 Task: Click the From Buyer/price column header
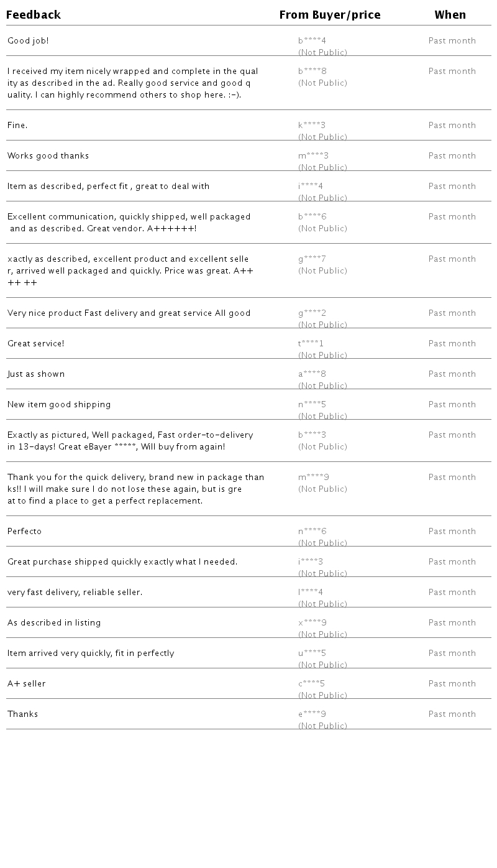point(330,15)
